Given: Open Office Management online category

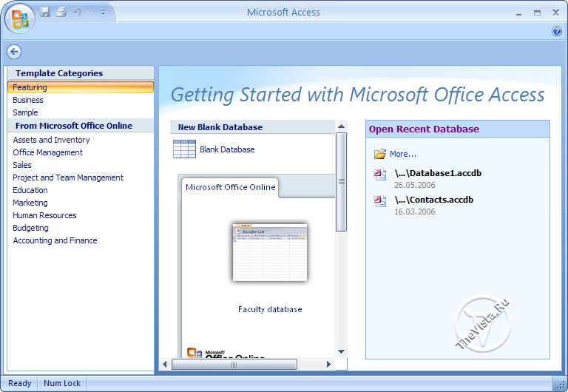Looking at the screenshot, I should (48, 152).
